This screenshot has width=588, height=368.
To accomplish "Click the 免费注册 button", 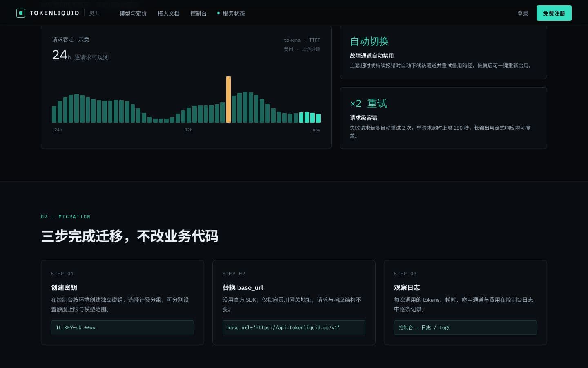I will (554, 13).
